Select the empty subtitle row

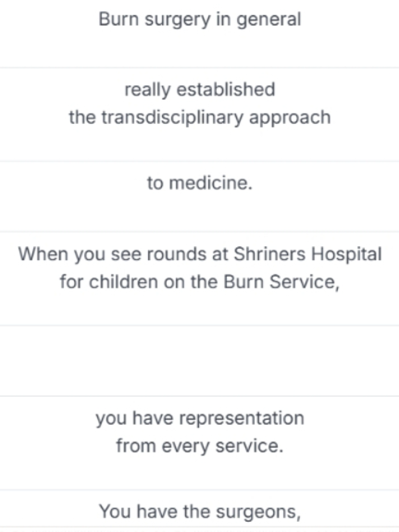[199, 361]
